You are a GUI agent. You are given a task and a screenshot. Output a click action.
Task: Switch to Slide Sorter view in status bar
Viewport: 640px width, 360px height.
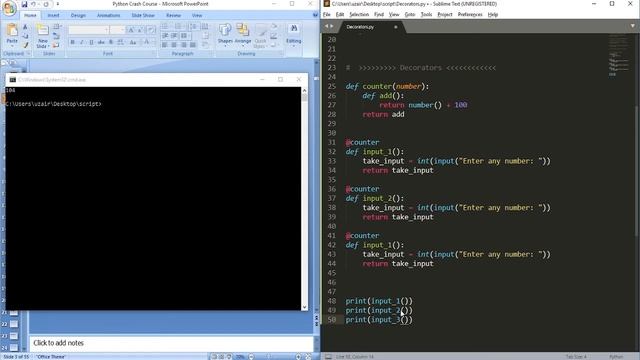221,357
